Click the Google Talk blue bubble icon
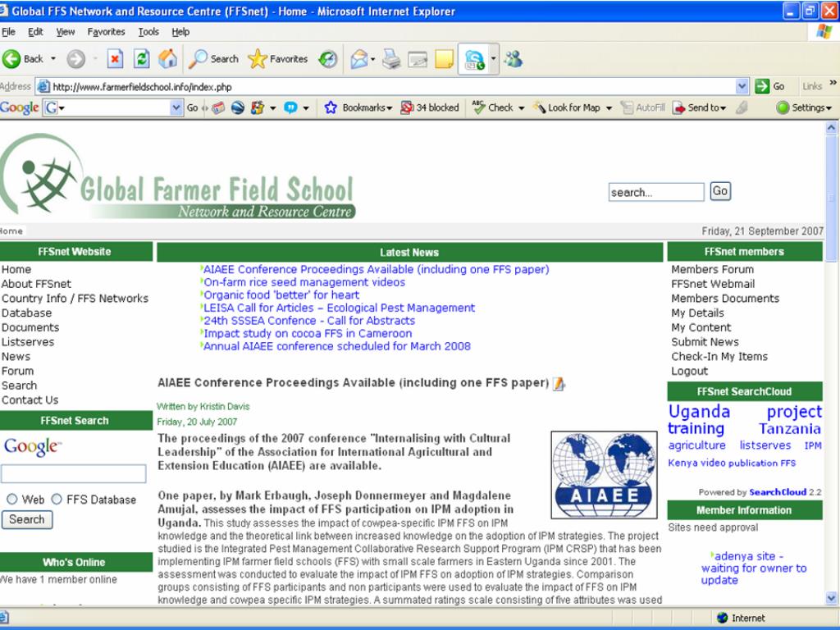 (x=290, y=107)
